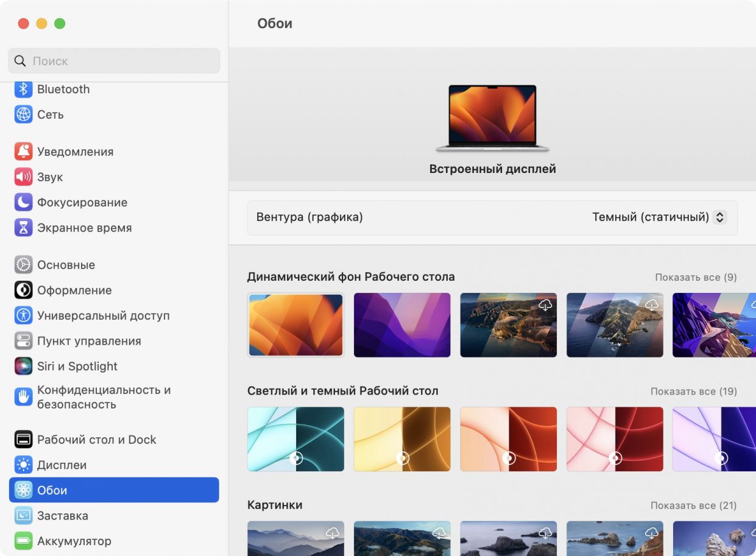Click the Светлый и темный Рабочий стол heading
Image resolution: width=756 pixels, height=556 pixels.
point(343,391)
